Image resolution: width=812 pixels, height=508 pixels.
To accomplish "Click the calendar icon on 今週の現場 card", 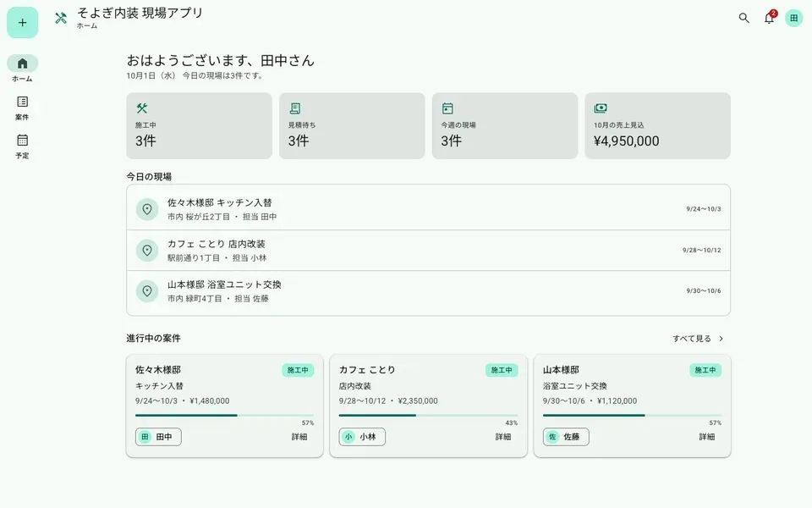I will 447,108.
